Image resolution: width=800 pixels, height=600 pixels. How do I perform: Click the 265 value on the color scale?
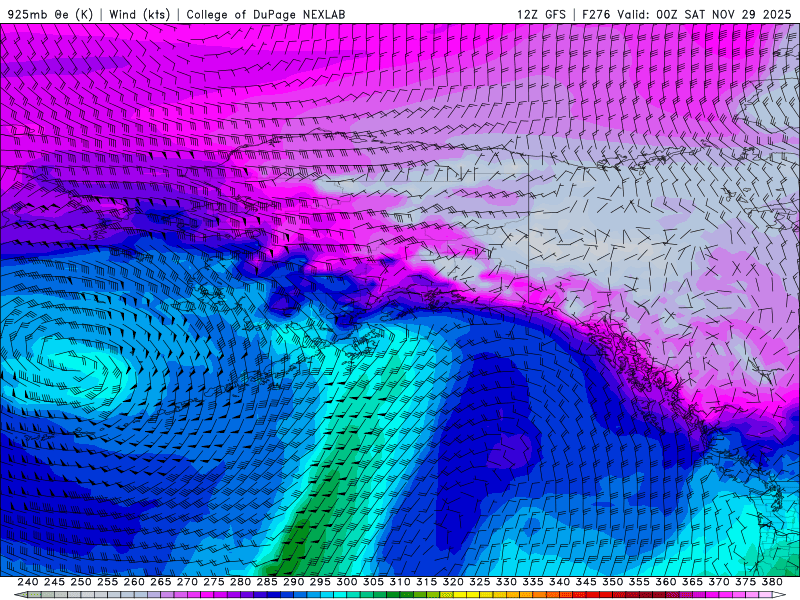[x=160, y=582]
